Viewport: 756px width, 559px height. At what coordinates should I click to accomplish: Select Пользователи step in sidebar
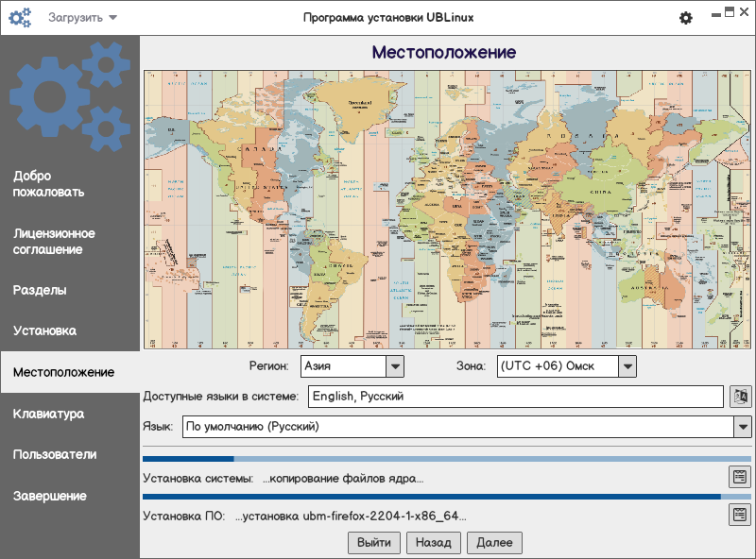point(55,454)
